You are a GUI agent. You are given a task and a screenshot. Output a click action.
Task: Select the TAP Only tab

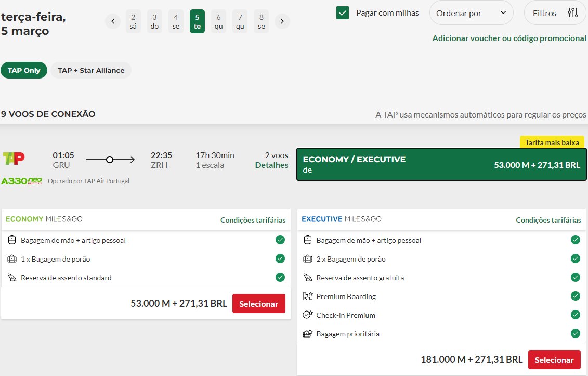(x=24, y=70)
